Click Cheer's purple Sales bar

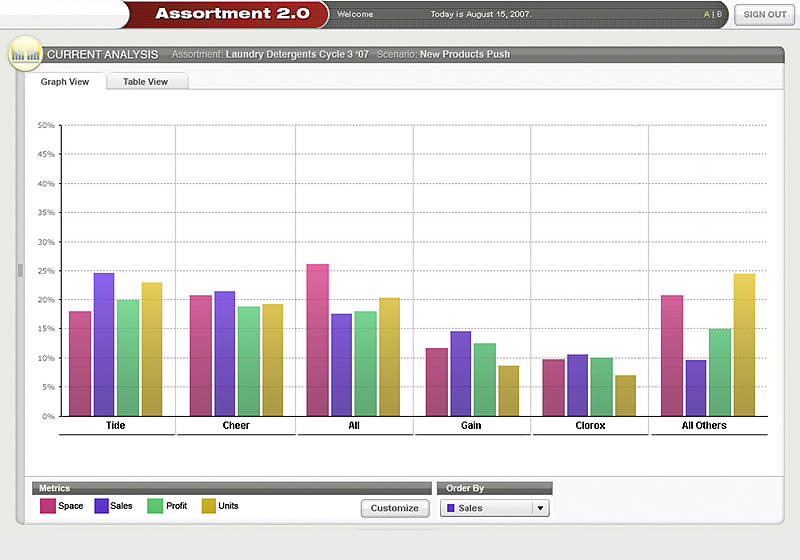(x=225, y=354)
